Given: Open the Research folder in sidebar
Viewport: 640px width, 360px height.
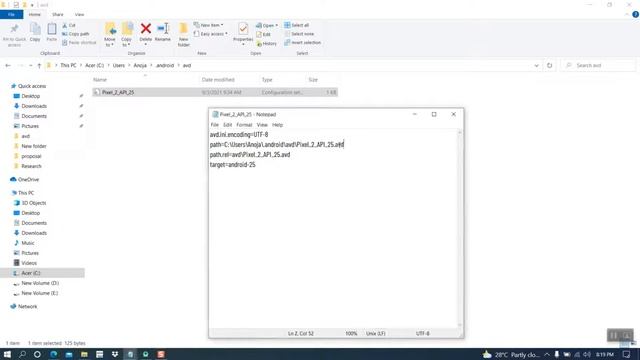Looking at the screenshot, I should tap(31, 166).
